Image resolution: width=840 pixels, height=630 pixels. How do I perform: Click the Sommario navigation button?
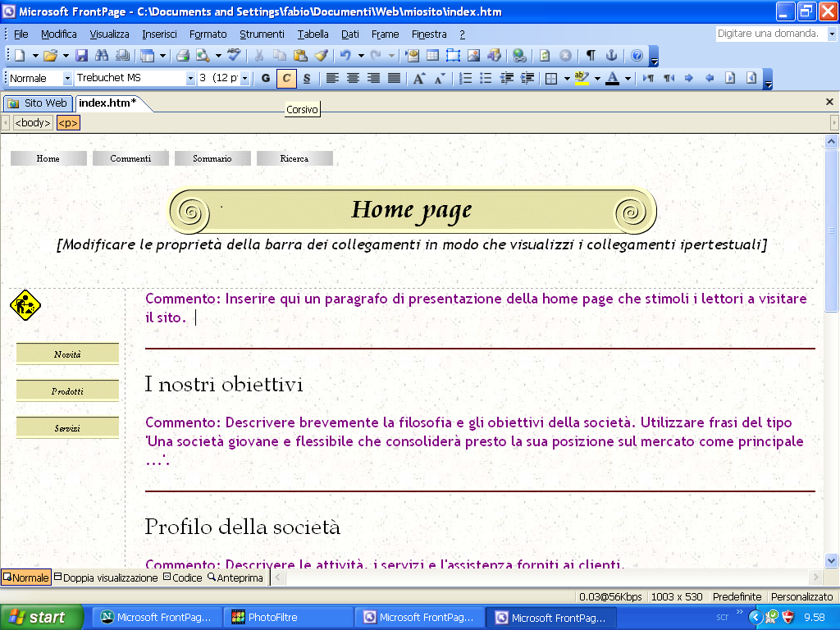coord(212,158)
